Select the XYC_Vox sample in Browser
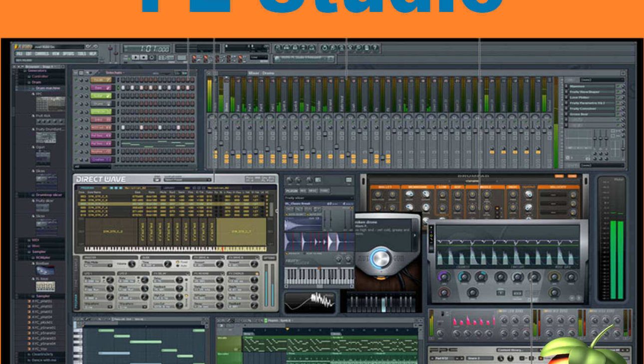This screenshot has width=644, height=364. (x=39, y=349)
